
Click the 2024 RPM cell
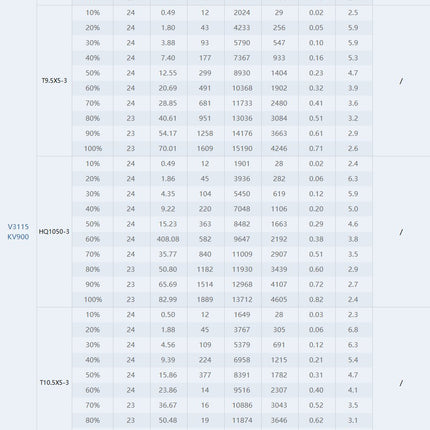pos(242,13)
